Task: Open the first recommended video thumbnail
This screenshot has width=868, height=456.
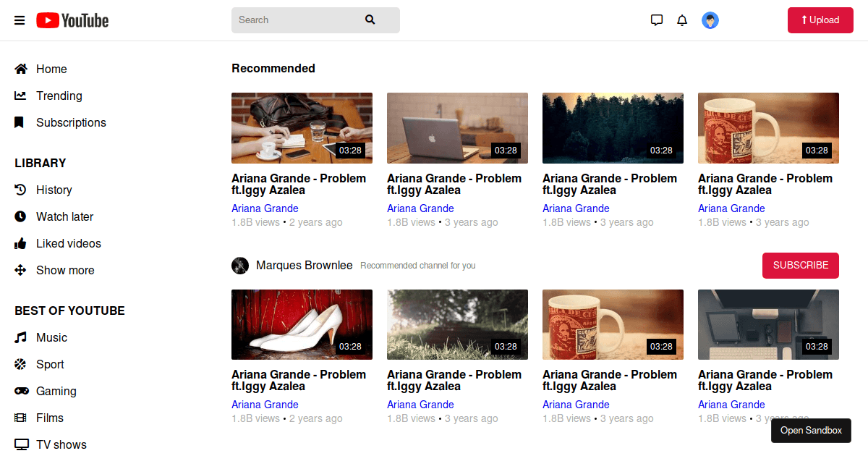Action: pos(302,128)
